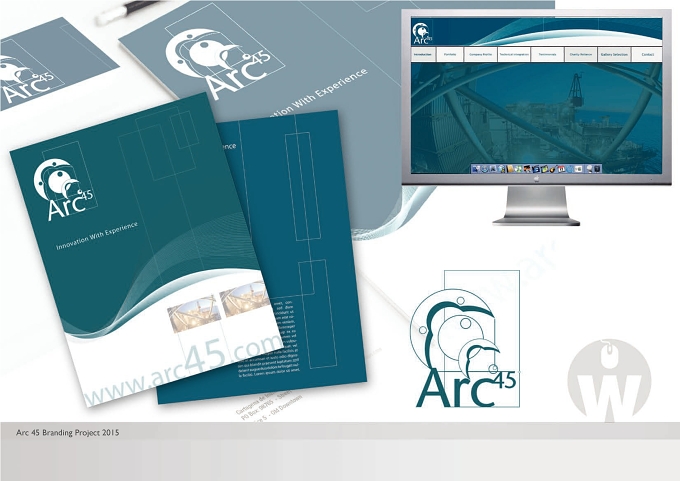
Task: Open the Testimonials navigation tab
Action: (547, 55)
